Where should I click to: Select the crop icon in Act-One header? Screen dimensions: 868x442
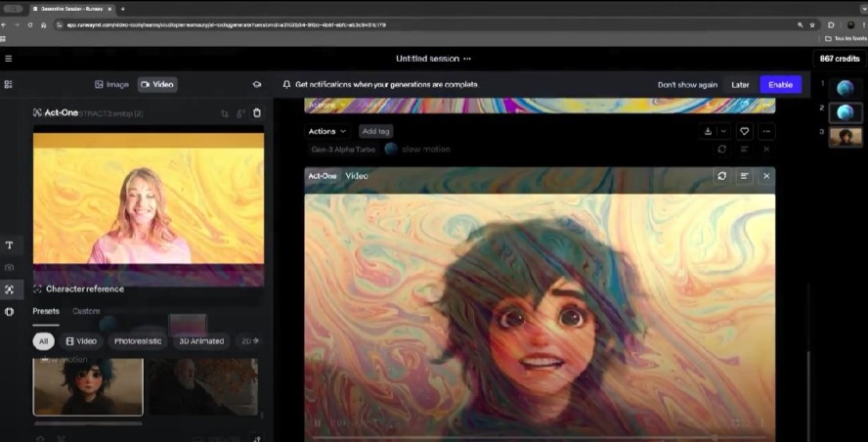tap(224, 113)
